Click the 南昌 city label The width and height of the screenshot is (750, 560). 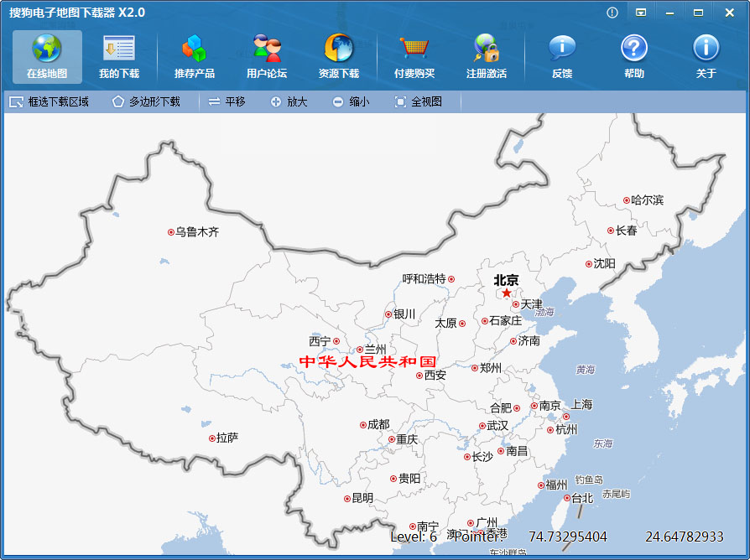(x=517, y=450)
